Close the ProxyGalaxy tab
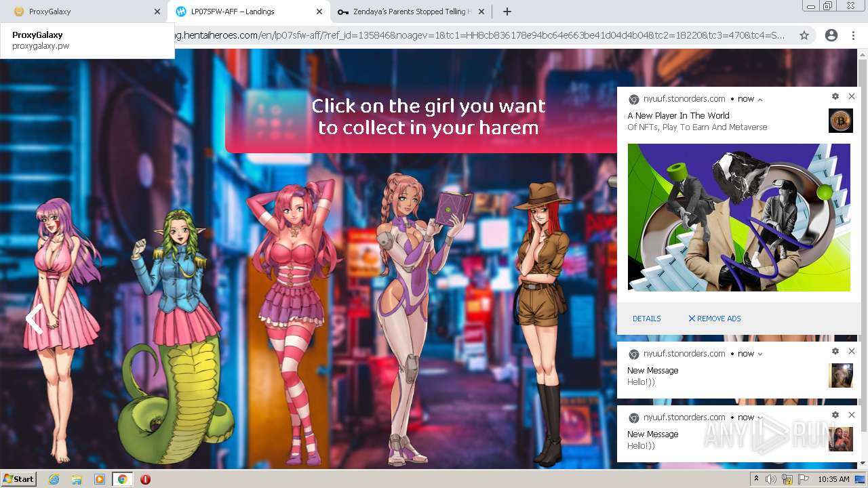The height and width of the screenshot is (488, 868). [x=157, y=12]
